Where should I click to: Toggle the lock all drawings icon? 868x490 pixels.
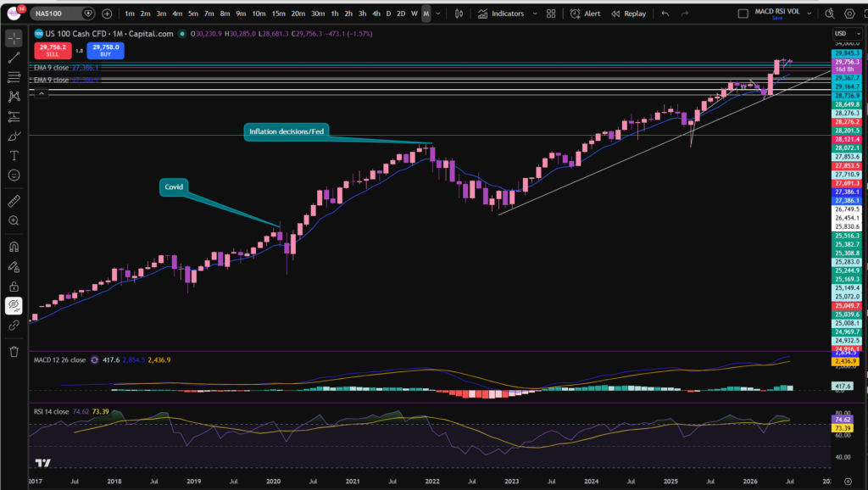tap(14, 287)
